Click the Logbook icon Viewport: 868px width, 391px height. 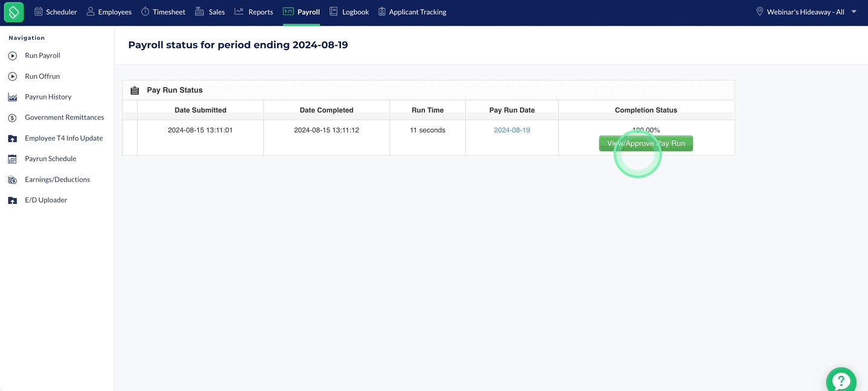click(333, 11)
